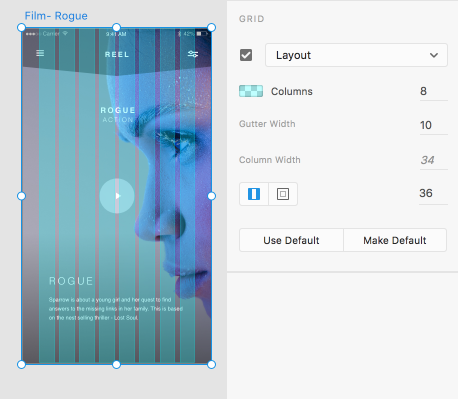This screenshot has height=399, width=458.
Task: Click the Use Default button
Action: tap(291, 240)
